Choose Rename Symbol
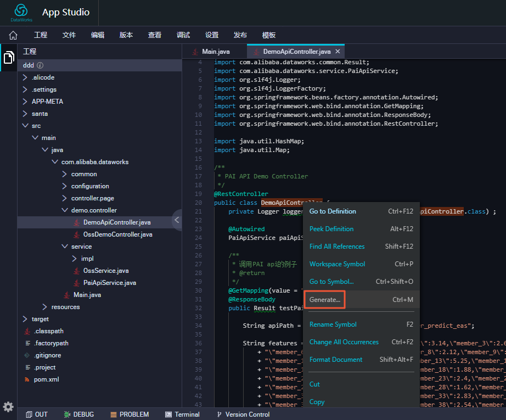This screenshot has width=506, height=420. [361, 324]
